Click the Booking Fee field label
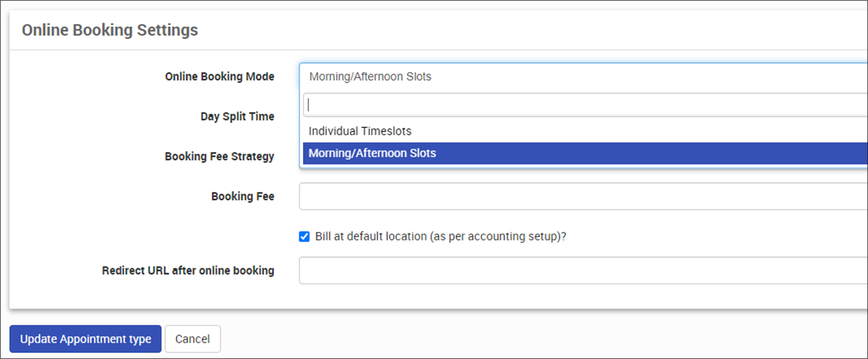This screenshot has width=868, height=359. (242, 196)
